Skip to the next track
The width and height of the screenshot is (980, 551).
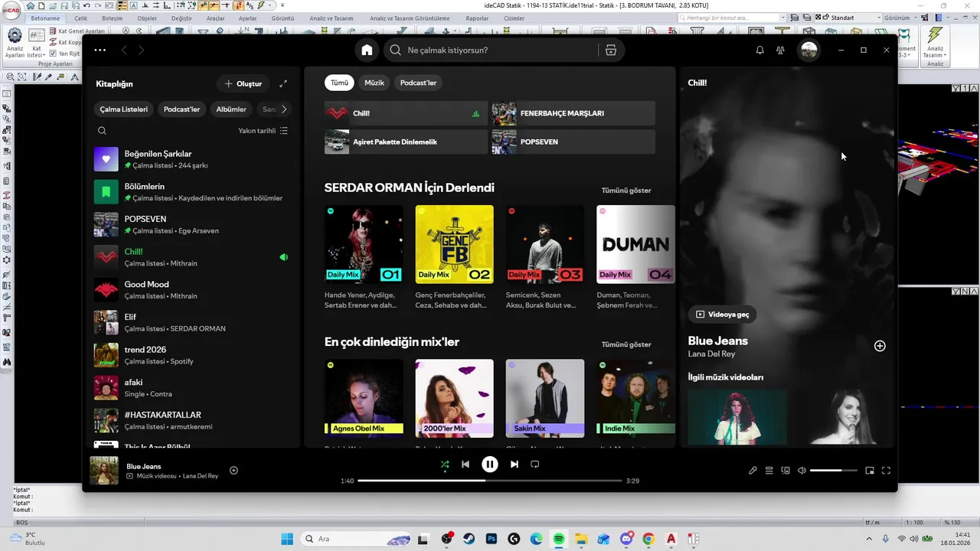pos(514,464)
